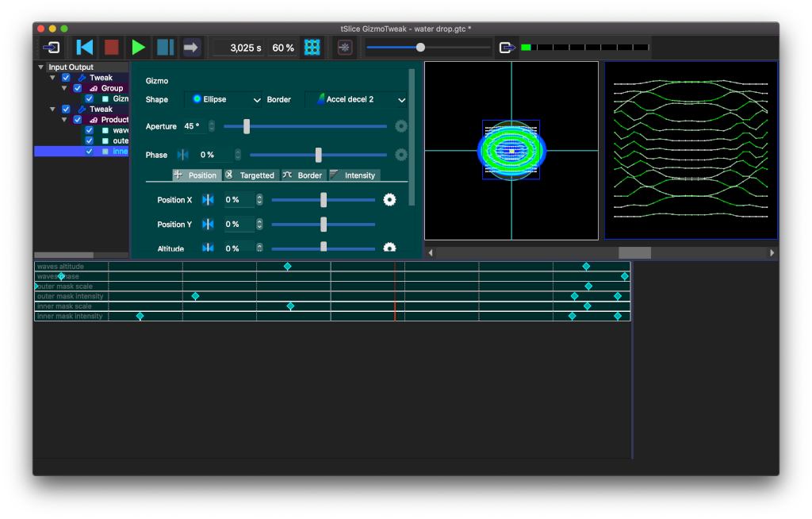Click the input icon at toolbar far left
This screenshot has height=519, width=812.
coord(52,48)
